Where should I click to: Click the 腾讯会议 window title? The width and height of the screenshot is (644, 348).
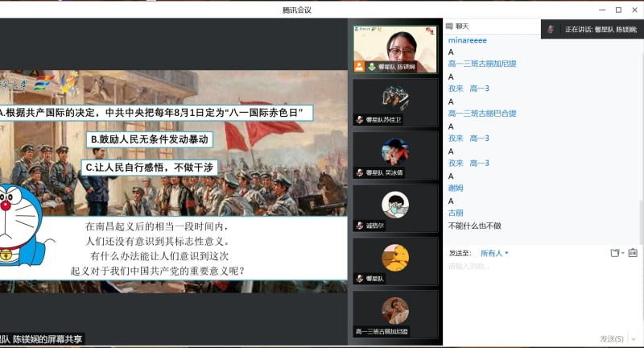(x=297, y=10)
